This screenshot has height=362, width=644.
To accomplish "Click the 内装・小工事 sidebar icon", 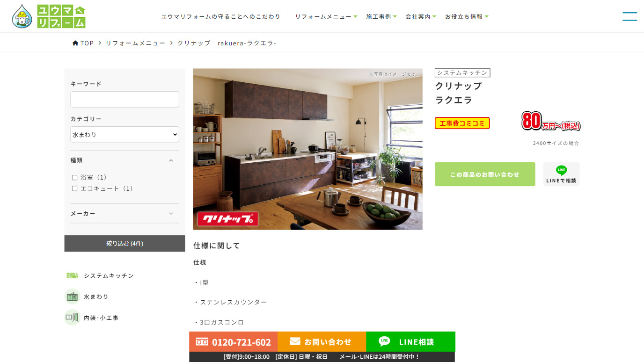I will [x=72, y=318].
